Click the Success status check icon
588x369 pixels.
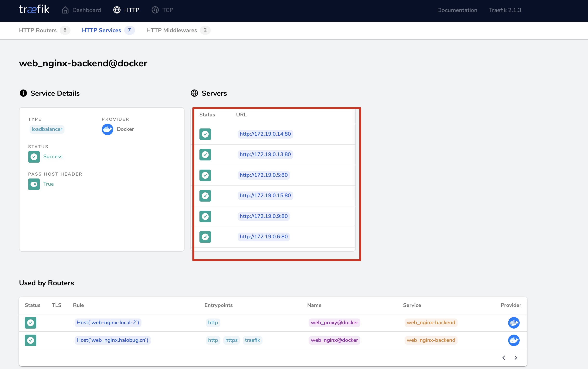[34, 157]
